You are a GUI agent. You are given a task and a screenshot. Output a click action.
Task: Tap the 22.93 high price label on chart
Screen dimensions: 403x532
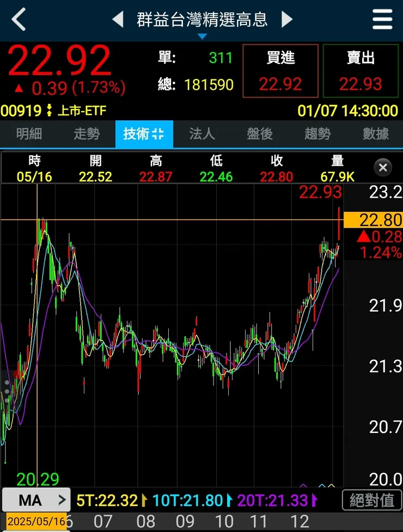click(320, 192)
